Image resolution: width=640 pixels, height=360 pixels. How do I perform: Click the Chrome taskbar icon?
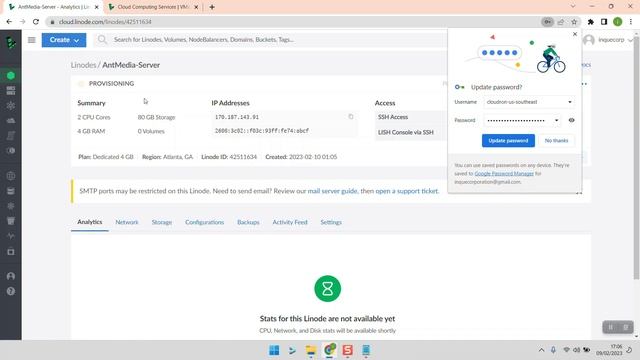[x=329, y=350]
